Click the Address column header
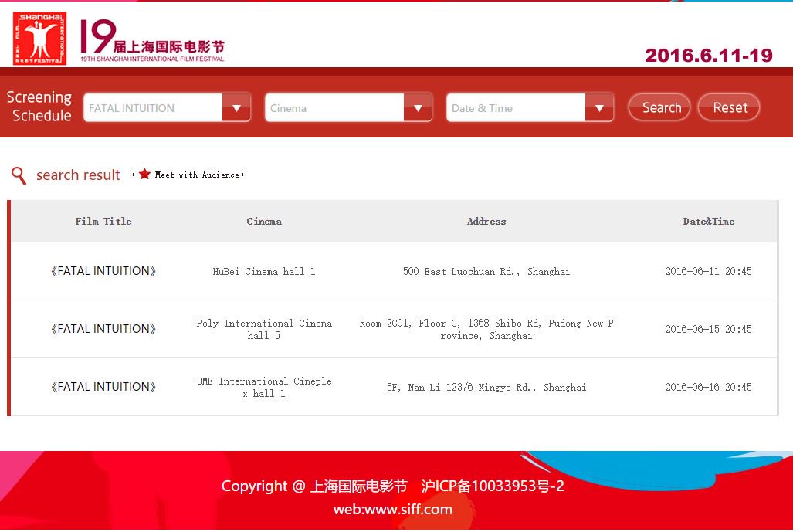 point(486,221)
